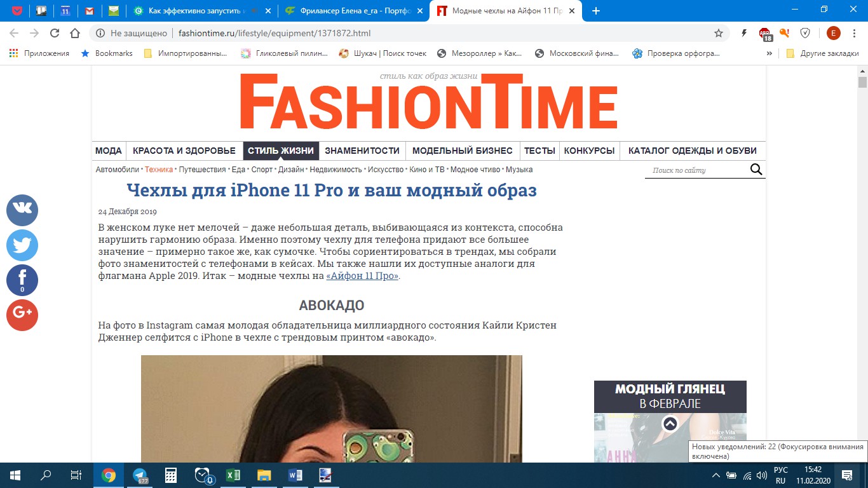Image resolution: width=868 pixels, height=488 pixels.
Task: Share the article on Twitter
Action: pyautogui.click(x=22, y=245)
